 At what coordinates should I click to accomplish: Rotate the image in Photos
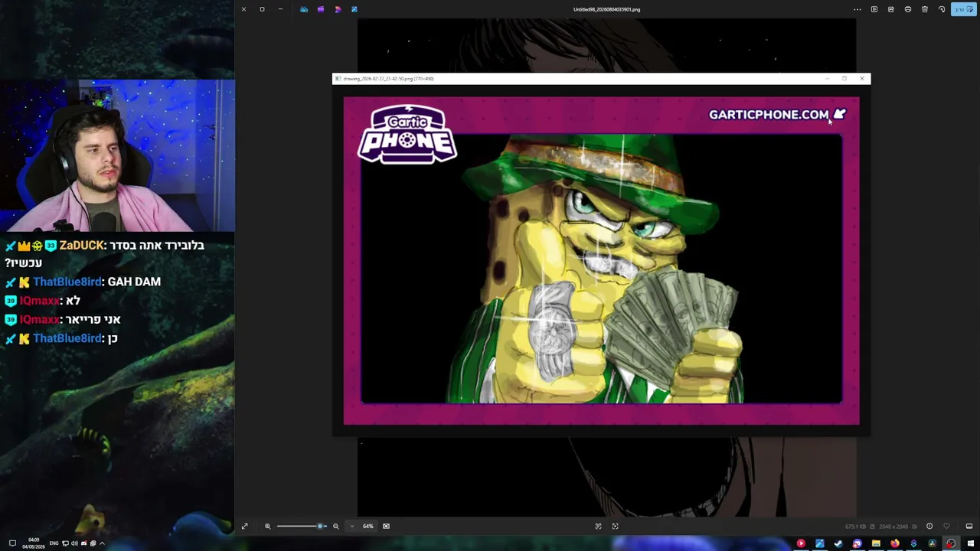coord(942,9)
